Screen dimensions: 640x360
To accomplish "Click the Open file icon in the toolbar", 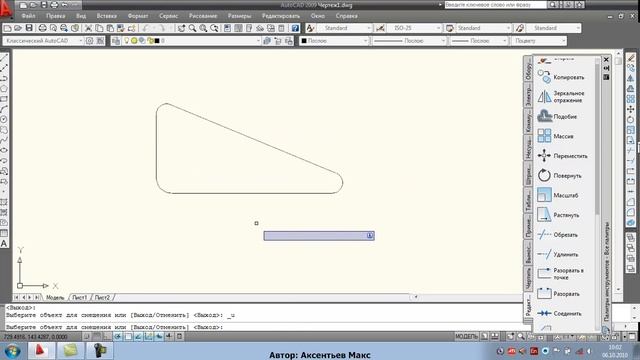I will (18, 28).
